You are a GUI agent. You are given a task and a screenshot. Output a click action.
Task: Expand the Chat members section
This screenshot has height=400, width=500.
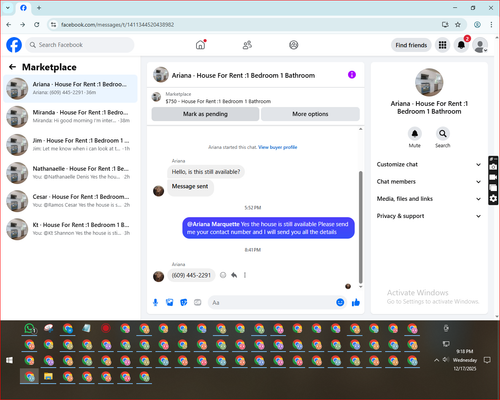click(x=429, y=182)
